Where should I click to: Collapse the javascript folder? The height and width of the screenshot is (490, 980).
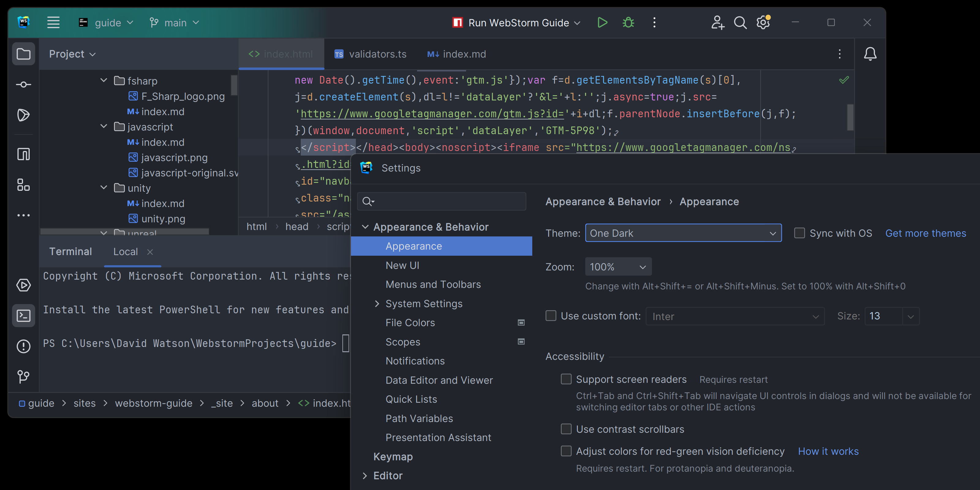104,126
